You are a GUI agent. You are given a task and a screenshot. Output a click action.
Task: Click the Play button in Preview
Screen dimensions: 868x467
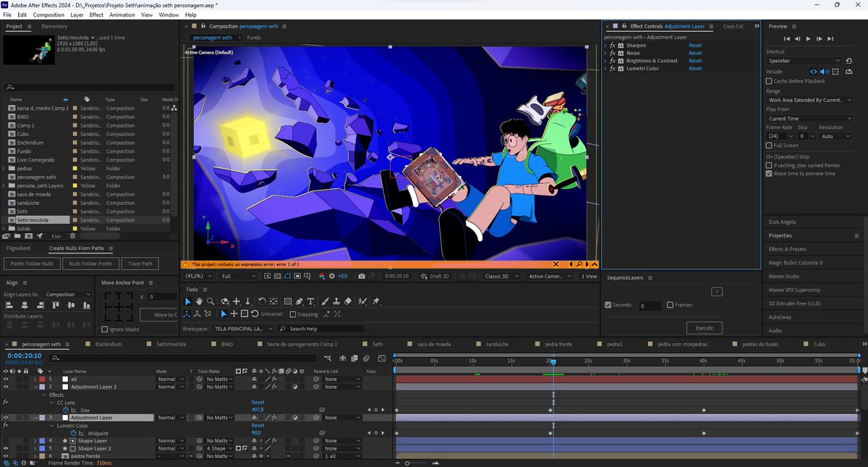[x=809, y=38]
